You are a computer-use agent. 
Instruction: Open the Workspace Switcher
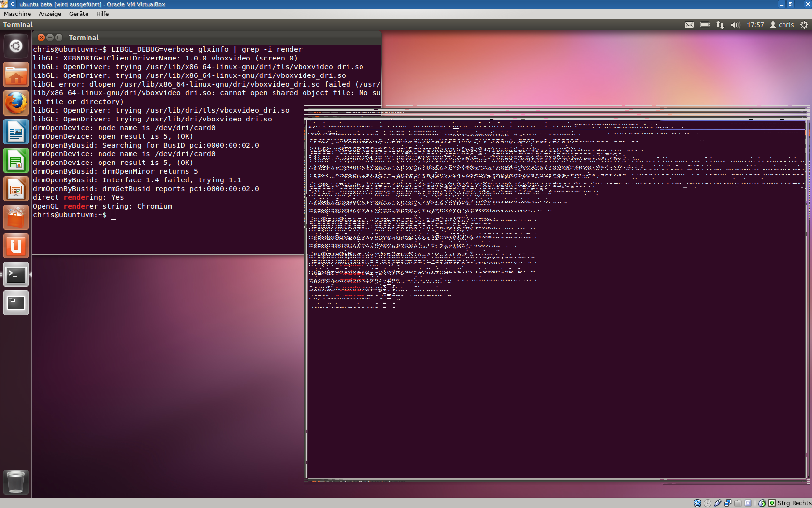click(15, 303)
